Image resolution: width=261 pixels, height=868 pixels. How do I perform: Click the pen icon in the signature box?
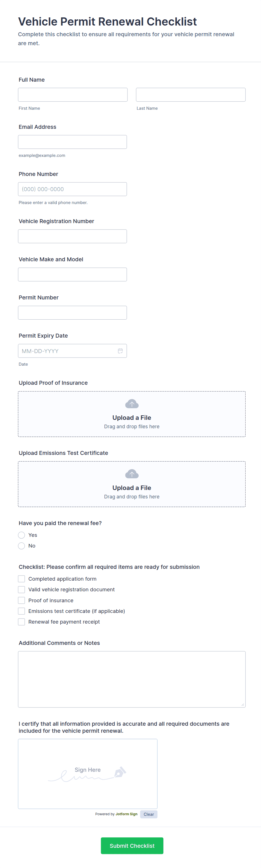(120, 772)
